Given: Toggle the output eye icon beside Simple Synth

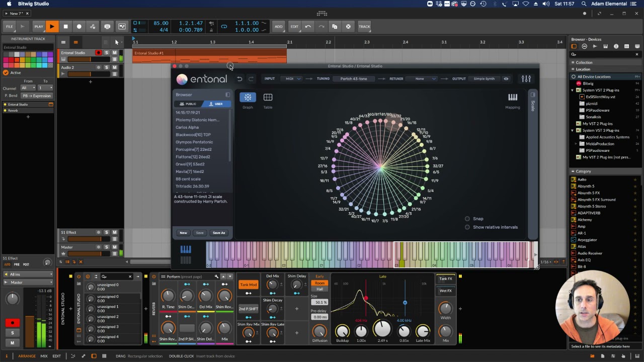Looking at the screenshot, I should pyautogui.click(x=506, y=79).
